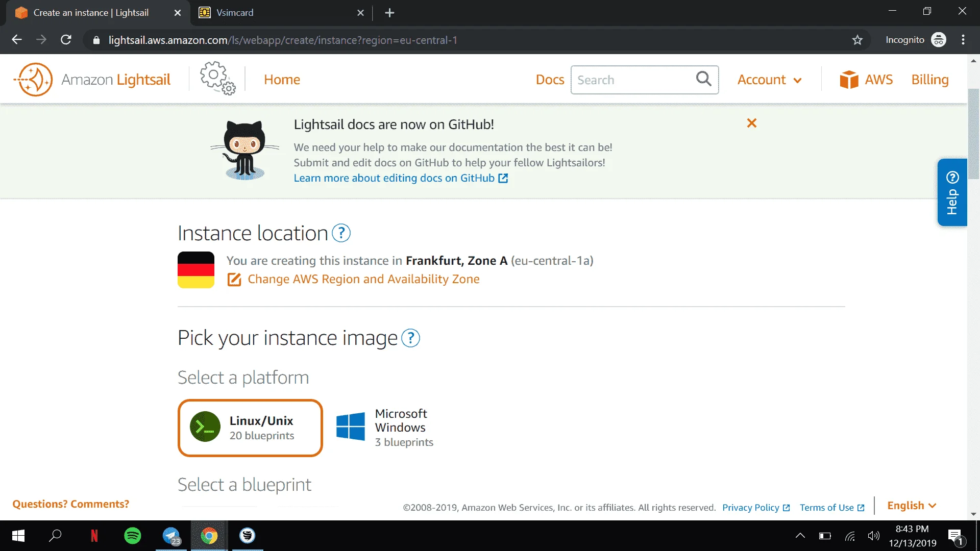Screen dimensions: 980x551
Task: Bookmark this page with star icon
Action: tap(857, 40)
